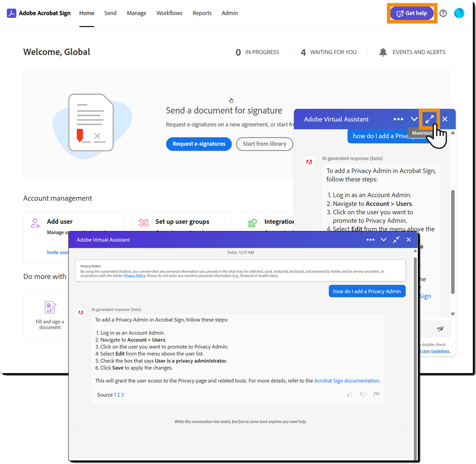Click the Account management heading
The width and height of the screenshot is (476, 464).
(58, 198)
